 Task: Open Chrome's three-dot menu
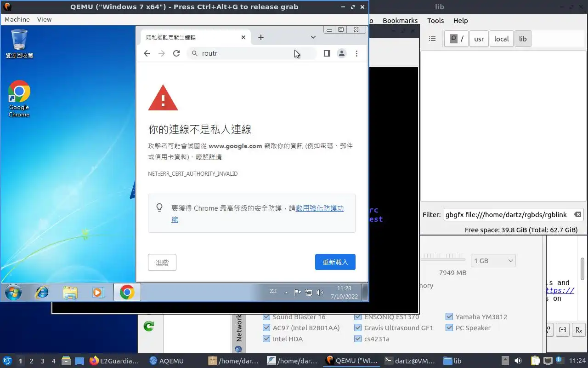pos(356,53)
